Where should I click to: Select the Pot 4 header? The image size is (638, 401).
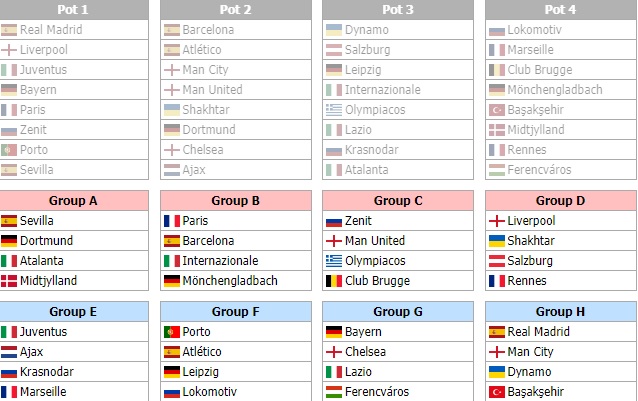pos(561,10)
